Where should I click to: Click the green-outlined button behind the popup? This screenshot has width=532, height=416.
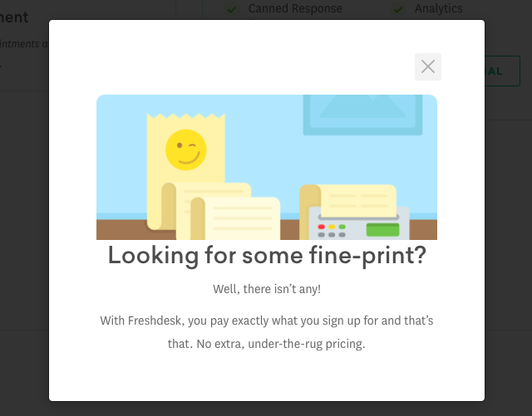tap(503, 71)
